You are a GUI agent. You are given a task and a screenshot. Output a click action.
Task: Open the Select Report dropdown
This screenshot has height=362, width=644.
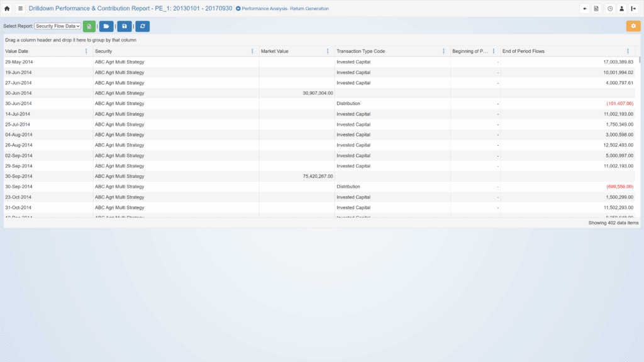pyautogui.click(x=57, y=26)
